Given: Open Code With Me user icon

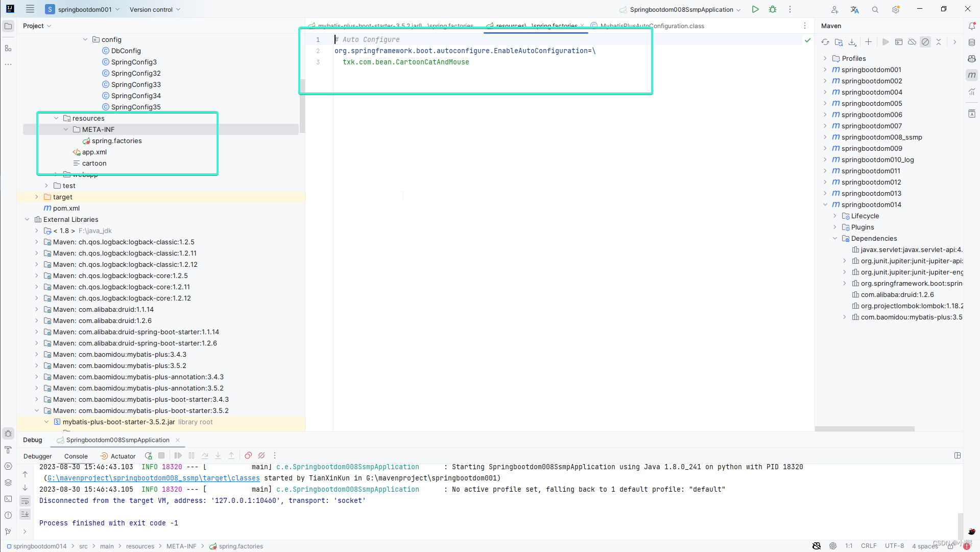Looking at the screenshot, I should pos(834,10).
